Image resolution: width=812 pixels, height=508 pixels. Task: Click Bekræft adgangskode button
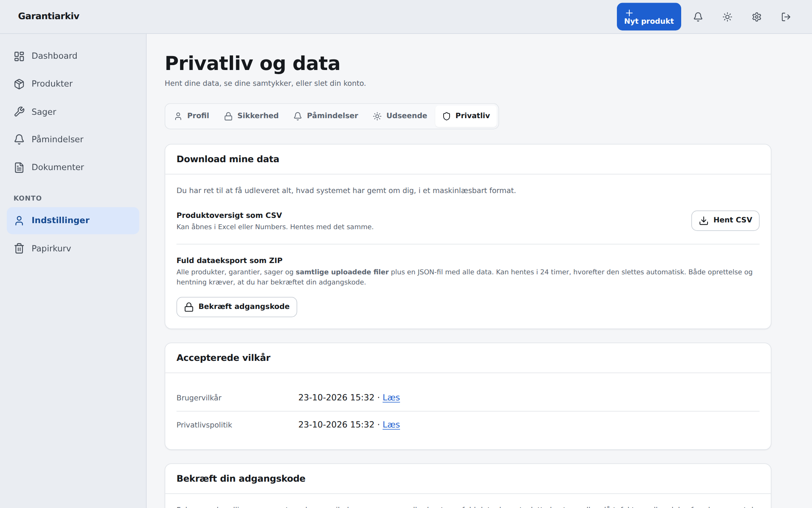pyautogui.click(x=237, y=307)
